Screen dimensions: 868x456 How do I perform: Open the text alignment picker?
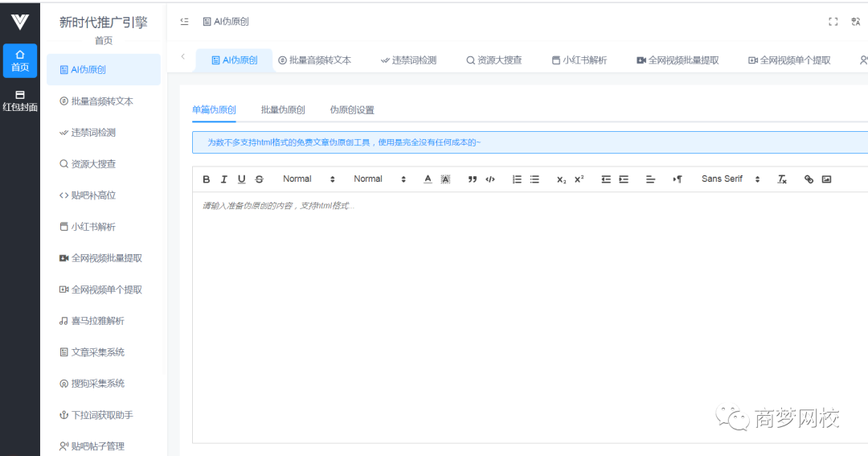tap(650, 179)
